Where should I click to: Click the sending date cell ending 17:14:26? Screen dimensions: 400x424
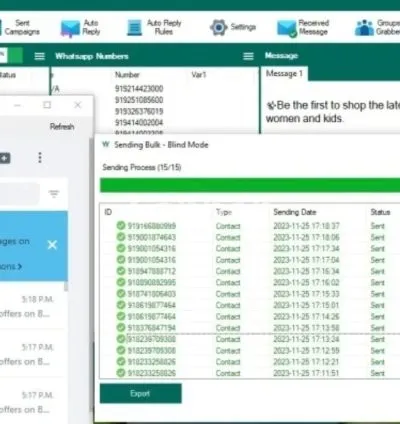[306, 316]
